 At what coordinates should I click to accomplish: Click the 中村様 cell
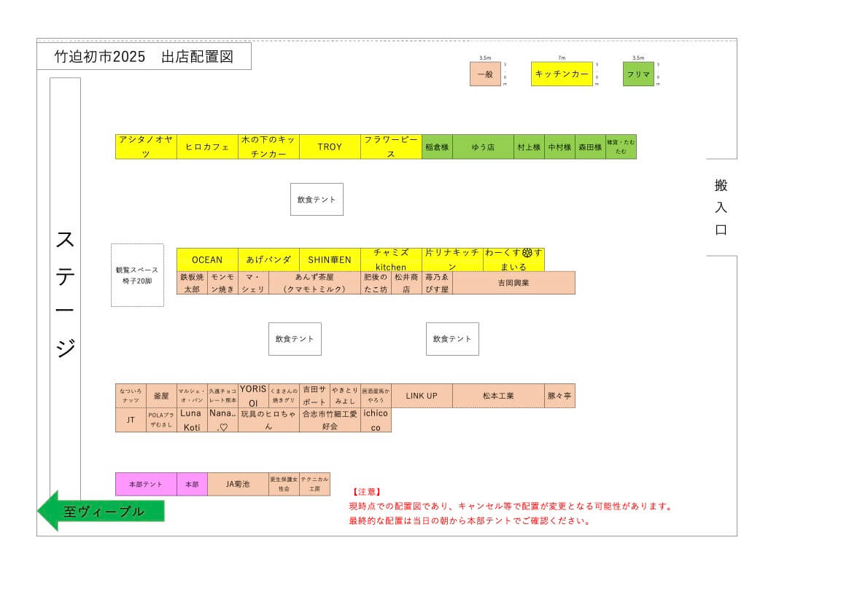tap(559, 147)
